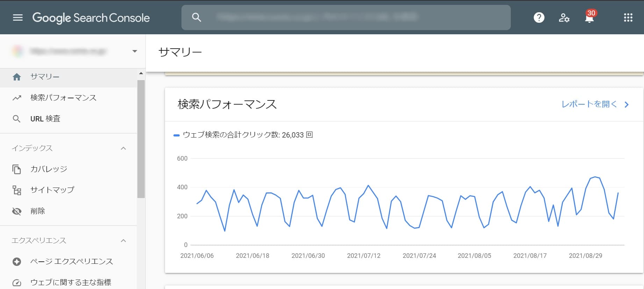Click the サマリー page heading

[x=180, y=52]
